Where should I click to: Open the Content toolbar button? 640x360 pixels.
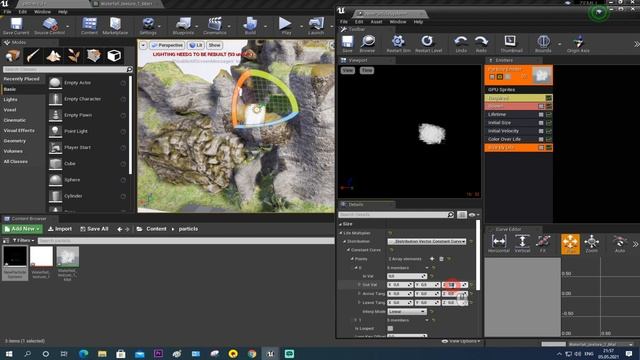[89, 26]
